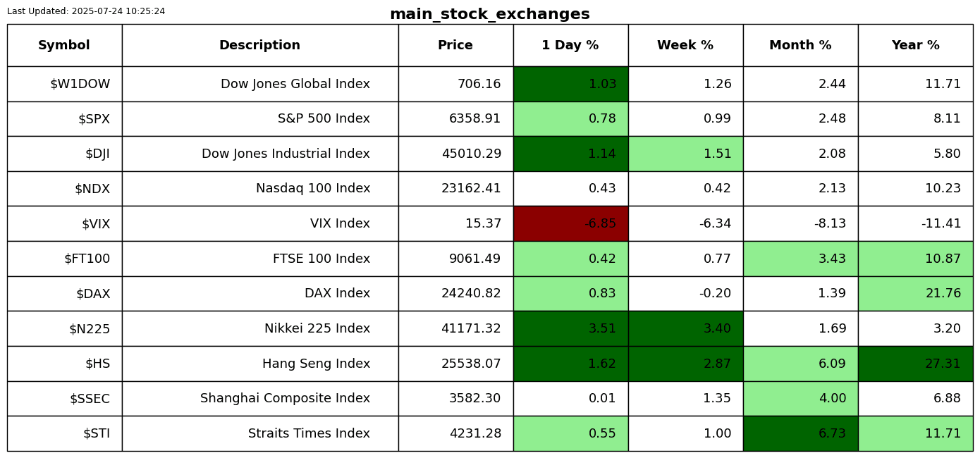This screenshot has width=980, height=458.
Task: Click the $SSEC symbol cell
Action: (x=64, y=398)
